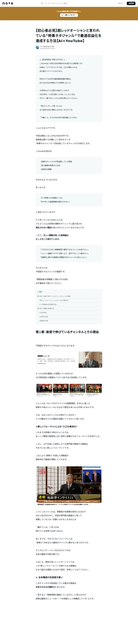Jump to ①新しいフォーマットによる入口の差別化 in contents
Viewport: 138px width, 644px height.
tap(54, 300)
